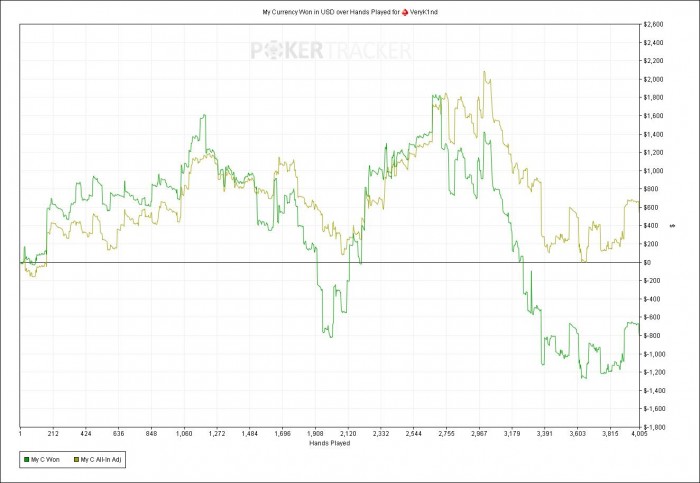The image size is (700, 483).
Task: Click the x-axis tick "3,603"
Action: click(x=577, y=433)
